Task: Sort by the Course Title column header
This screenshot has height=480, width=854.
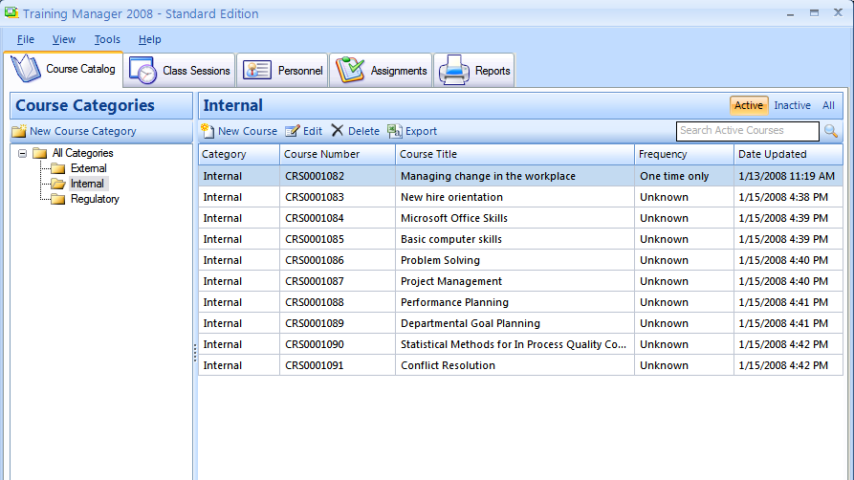Action: pyautogui.click(x=515, y=154)
